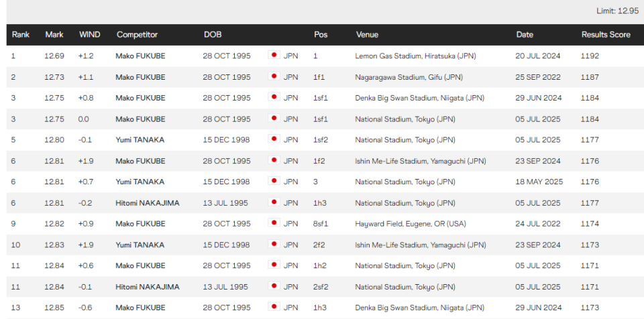Click flag icon in 12.80 Yumi Tanaka row
Image resolution: width=644 pixels, height=319 pixels.
pos(274,139)
